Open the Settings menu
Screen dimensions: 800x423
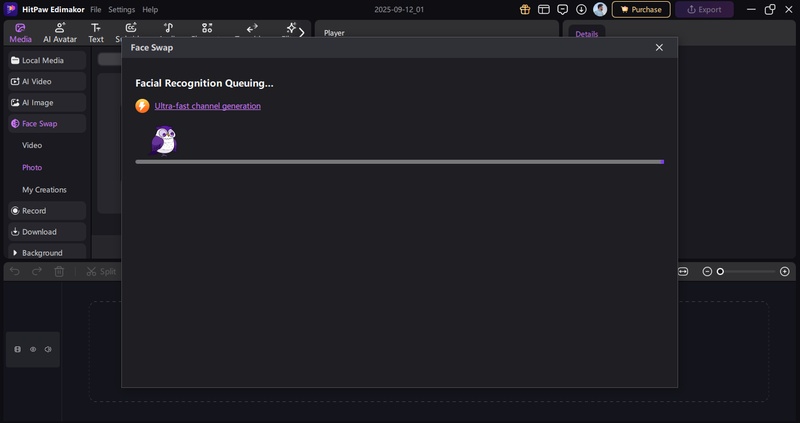[121, 9]
